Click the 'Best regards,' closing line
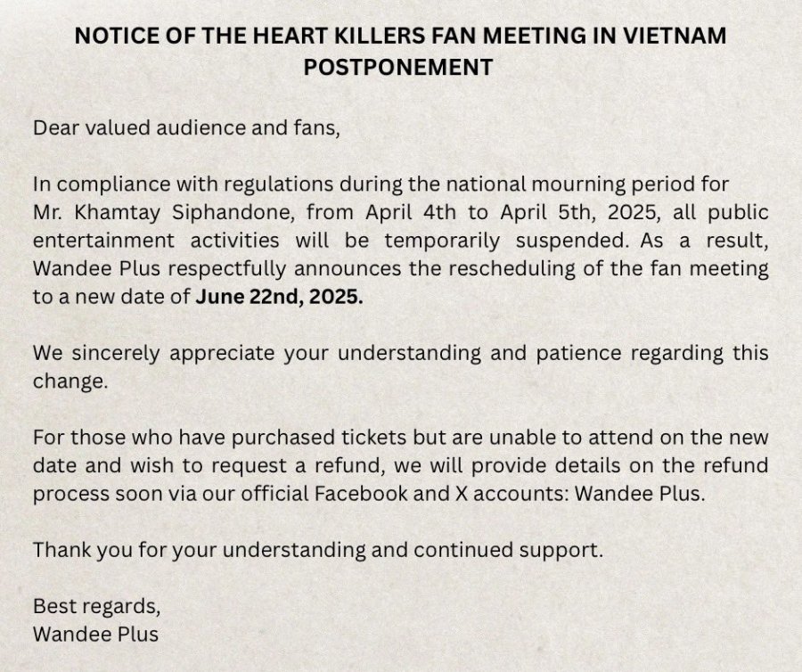802x672 pixels. pos(97,607)
